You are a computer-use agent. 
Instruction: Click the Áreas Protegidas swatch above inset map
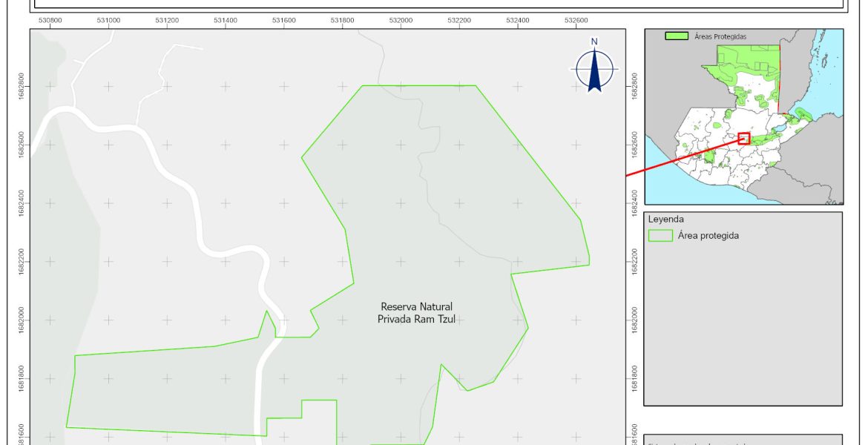(675, 36)
